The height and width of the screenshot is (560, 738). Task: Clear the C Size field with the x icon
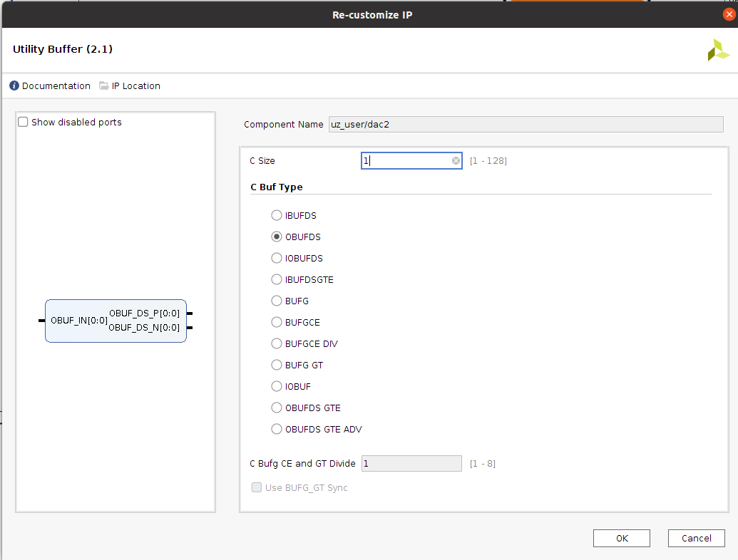pyautogui.click(x=456, y=161)
